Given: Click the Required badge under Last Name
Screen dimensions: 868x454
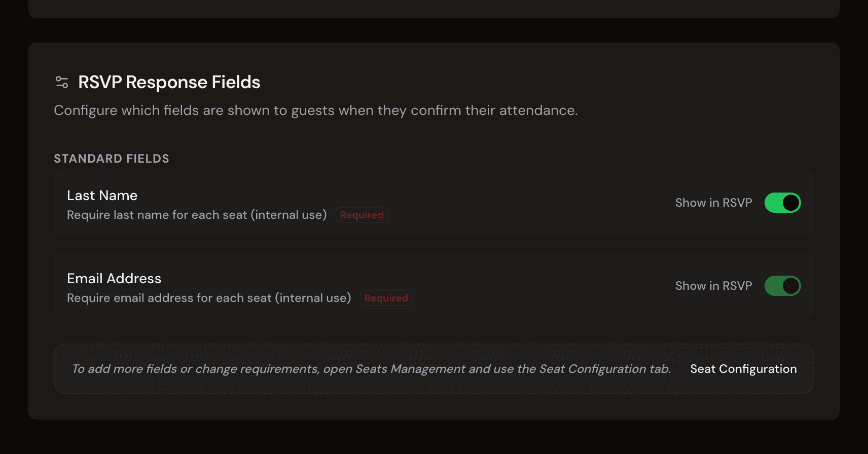Looking at the screenshot, I should click(361, 215).
